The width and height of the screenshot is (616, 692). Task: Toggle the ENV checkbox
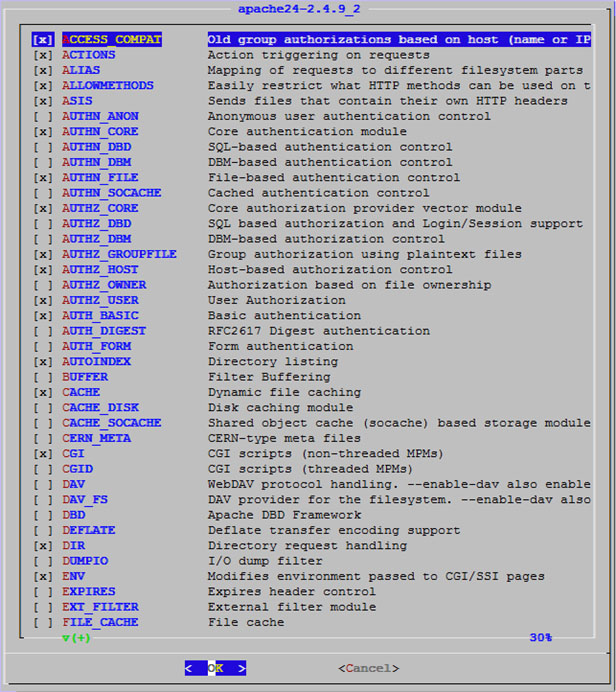coord(43,576)
